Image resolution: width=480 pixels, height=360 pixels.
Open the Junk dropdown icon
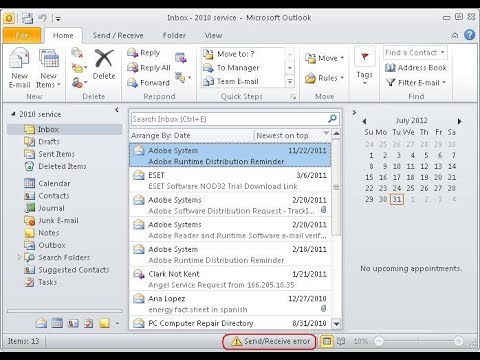79,82
